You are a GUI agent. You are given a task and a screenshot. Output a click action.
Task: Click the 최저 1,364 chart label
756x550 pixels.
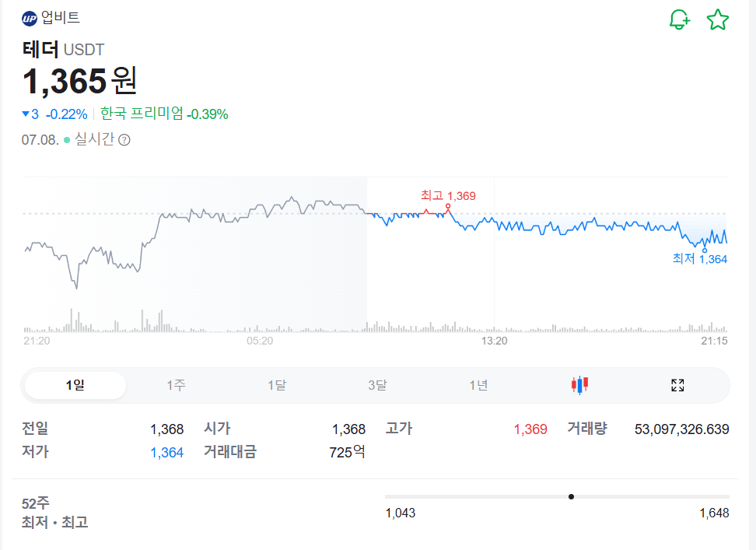pyautogui.click(x=699, y=259)
